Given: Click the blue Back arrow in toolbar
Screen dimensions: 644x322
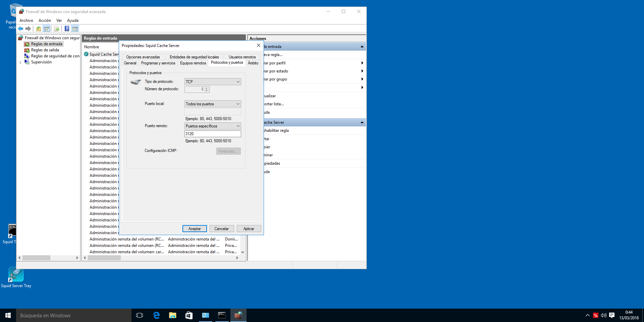Looking at the screenshot, I should point(21,29).
